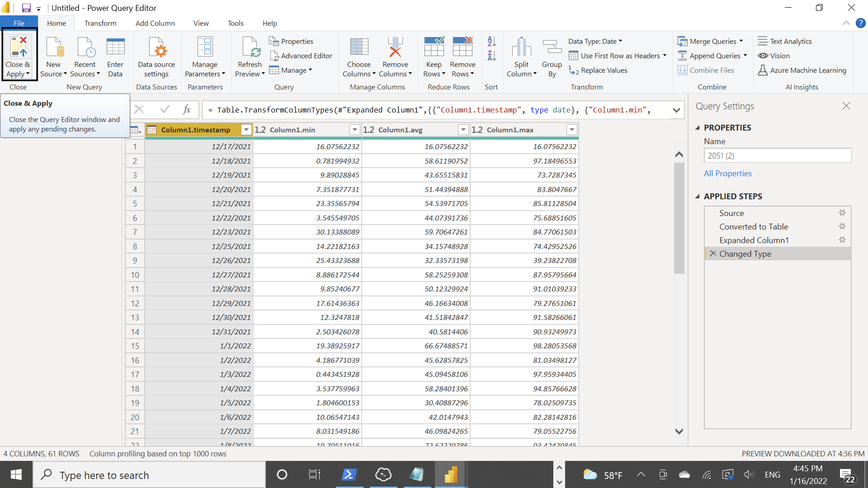Open Column1.max filter dropdown

(571, 130)
